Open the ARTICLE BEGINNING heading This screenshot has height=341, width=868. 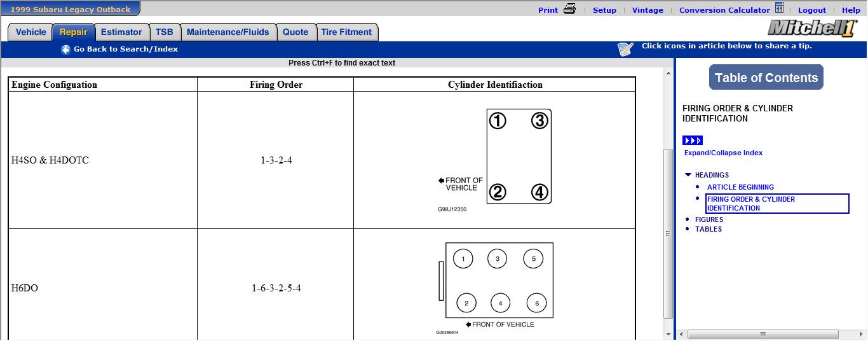(740, 187)
